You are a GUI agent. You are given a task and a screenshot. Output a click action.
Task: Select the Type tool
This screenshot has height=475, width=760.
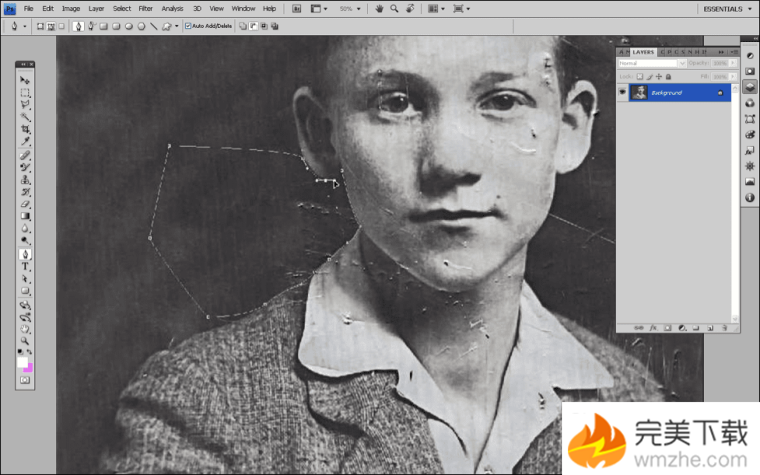(x=25, y=267)
